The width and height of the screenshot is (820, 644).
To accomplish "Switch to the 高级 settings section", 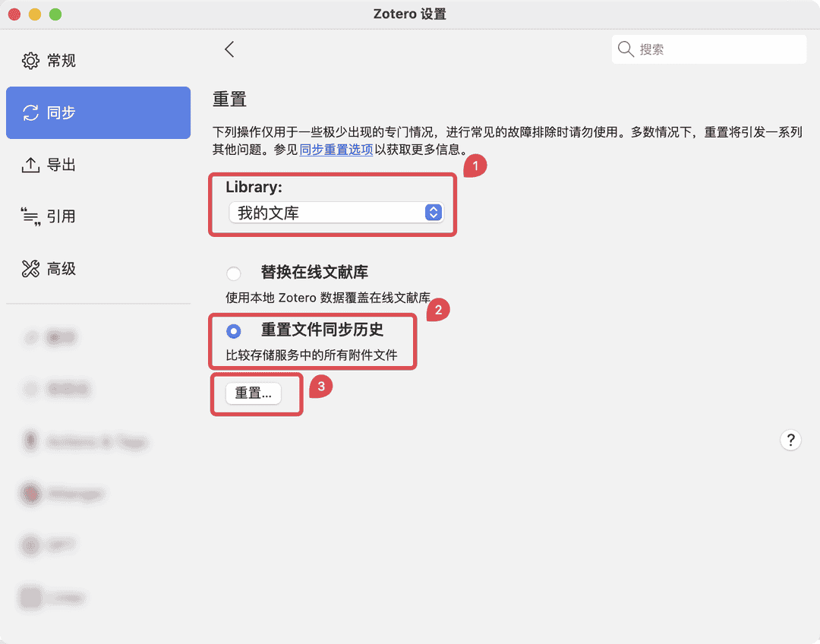I will [48, 269].
